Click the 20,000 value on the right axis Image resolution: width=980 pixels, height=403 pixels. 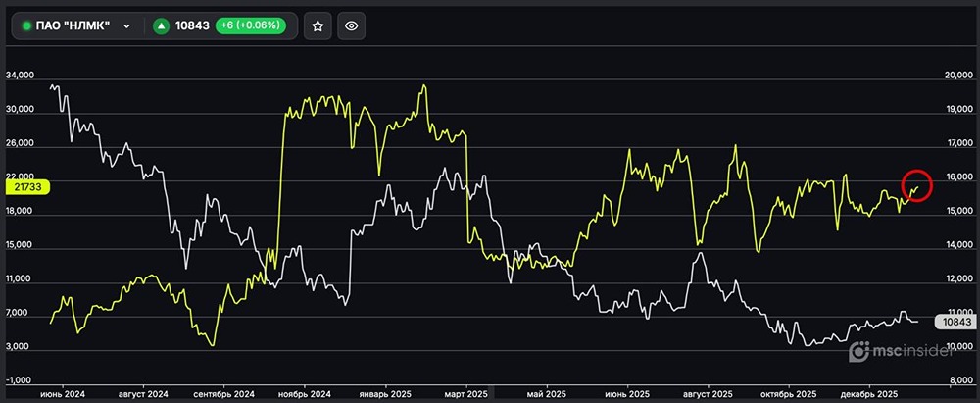click(x=957, y=76)
